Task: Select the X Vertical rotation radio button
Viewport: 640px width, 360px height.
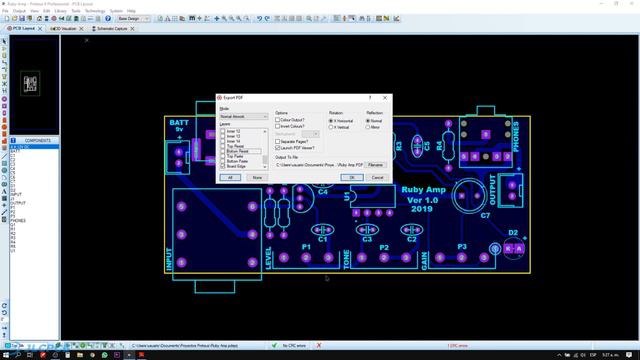Action: tap(331, 127)
